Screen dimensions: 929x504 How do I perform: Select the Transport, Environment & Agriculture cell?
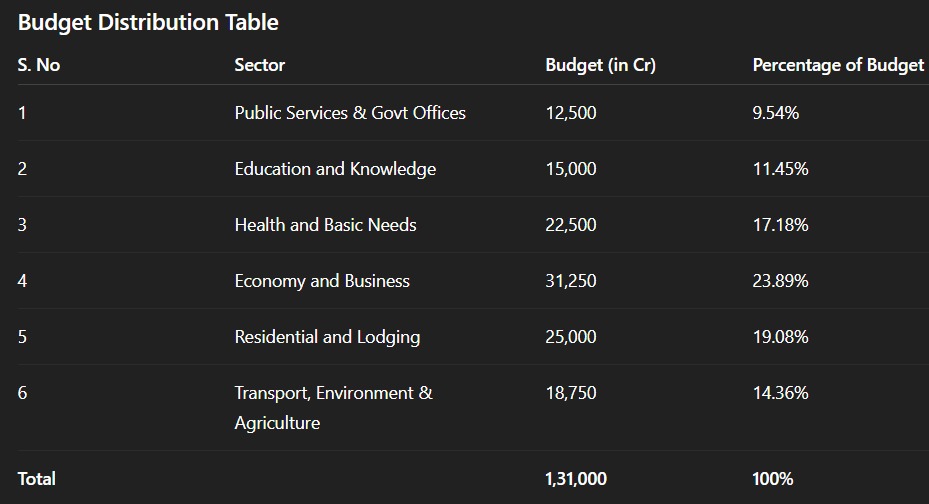[333, 407]
